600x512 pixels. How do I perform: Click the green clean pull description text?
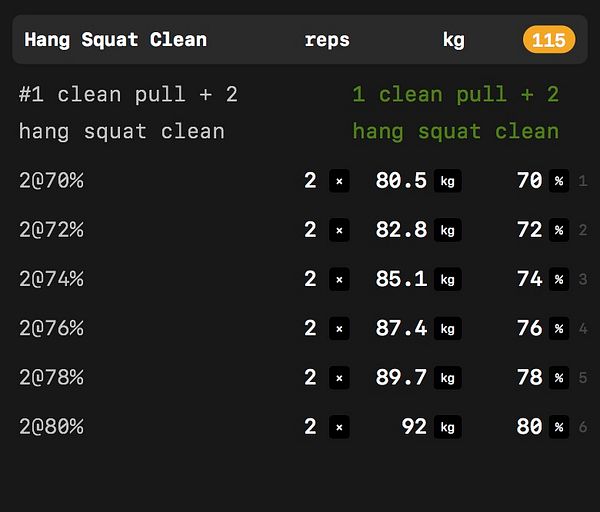[455, 112]
